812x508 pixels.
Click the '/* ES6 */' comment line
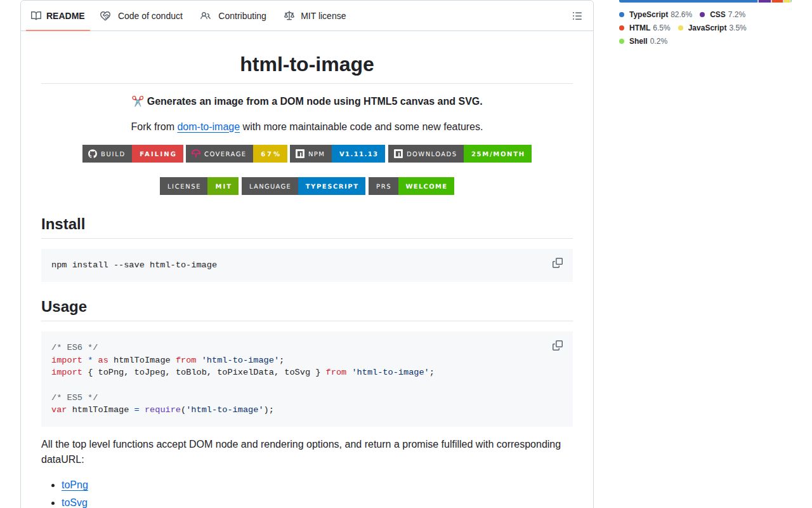pos(75,347)
